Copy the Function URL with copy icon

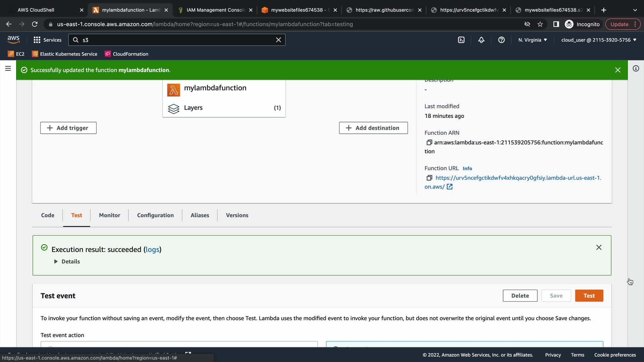[429, 178]
